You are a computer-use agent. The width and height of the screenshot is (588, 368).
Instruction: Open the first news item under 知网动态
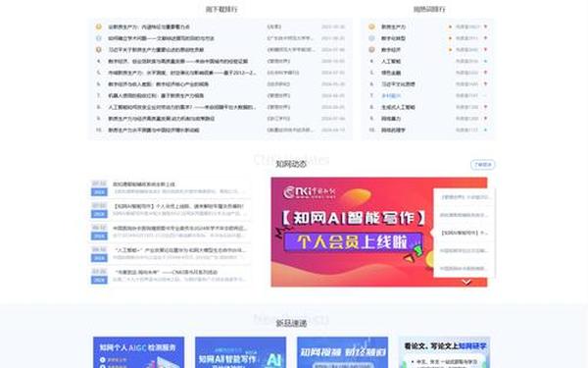click(x=144, y=184)
